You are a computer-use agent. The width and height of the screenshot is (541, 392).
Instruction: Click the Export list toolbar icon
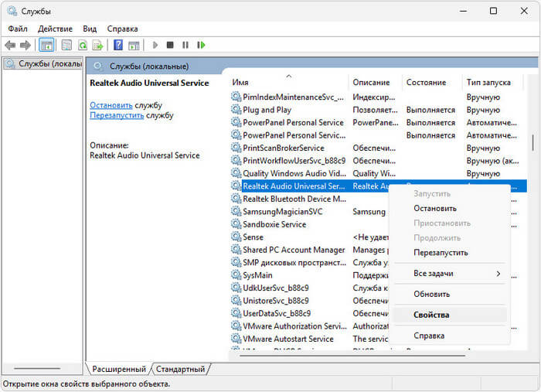coord(97,46)
